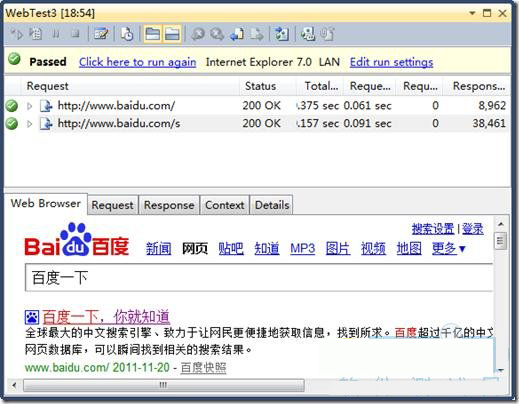
Task: Open the window position dropdown arrow in title bar
Action: pos(472,13)
